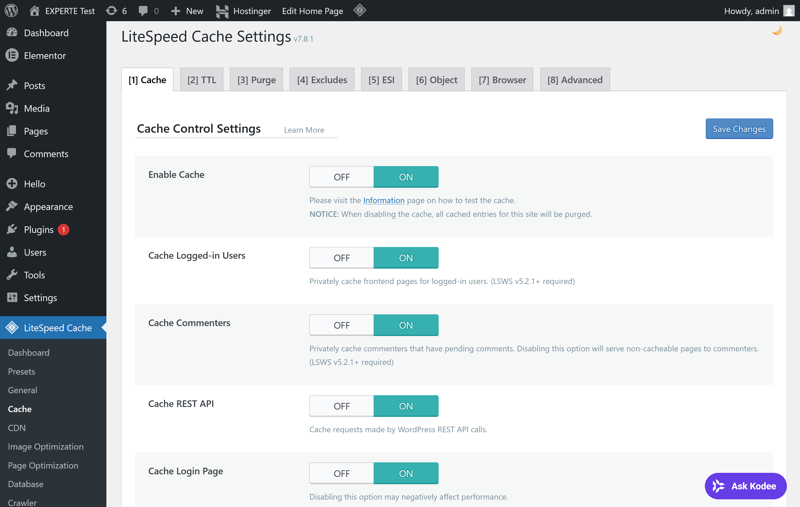Viewport: 800px width, 507px height.
Task: Disable Cache REST API with OFF
Action: [x=341, y=406]
